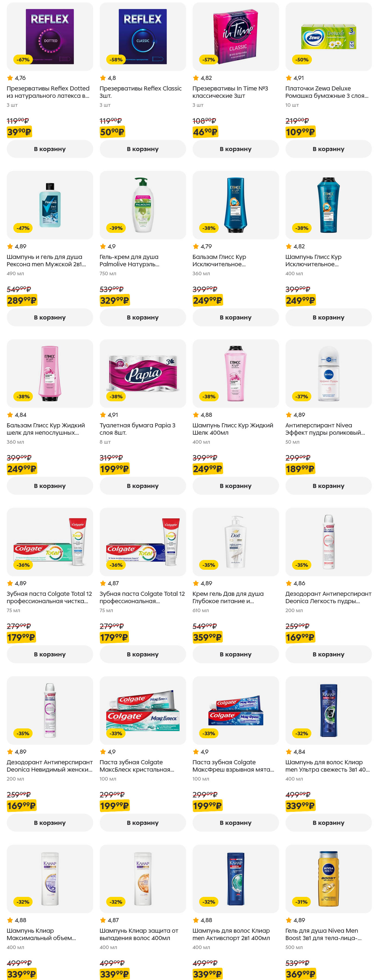The height and width of the screenshot is (980, 379).
Task: Click the -57% badge on In Time condoms
Action: coord(209,60)
